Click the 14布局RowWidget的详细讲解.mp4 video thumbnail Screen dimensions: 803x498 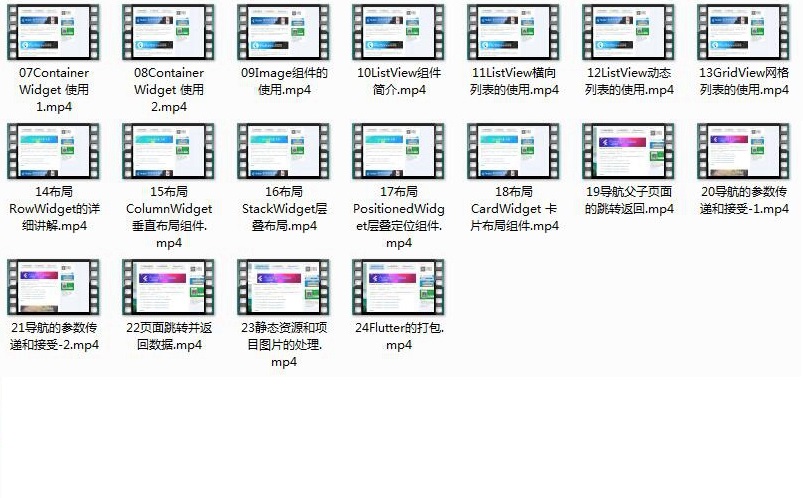click(x=54, y=152)
